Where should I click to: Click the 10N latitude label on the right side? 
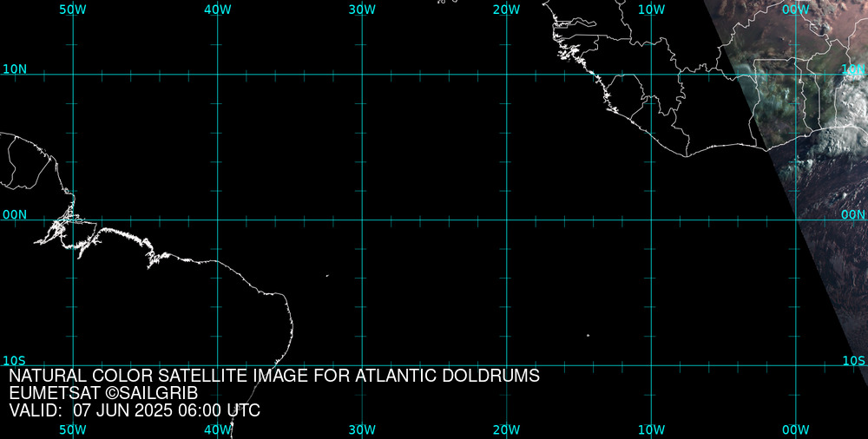tap(853, 69)
